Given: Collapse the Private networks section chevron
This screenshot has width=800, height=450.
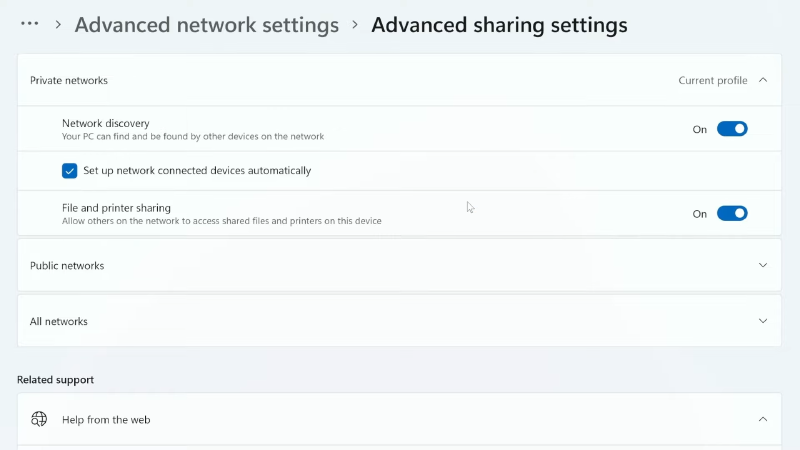Looking at the screenshot, I should click(x=763, y=80).
